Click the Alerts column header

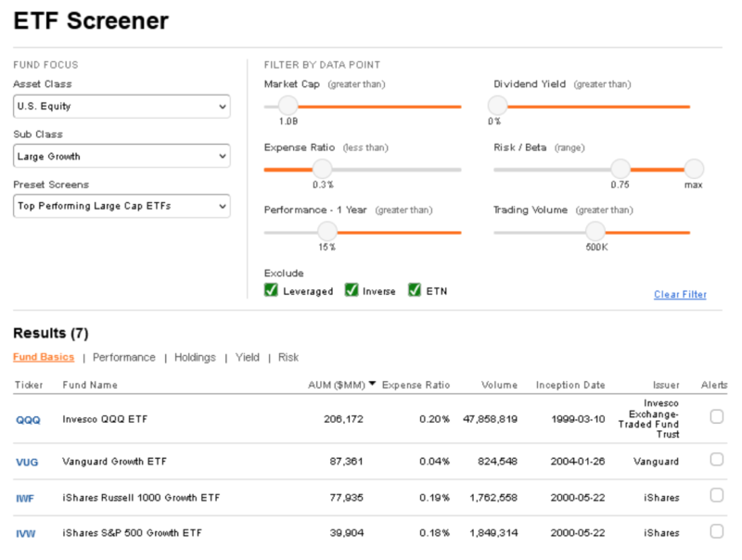coord(714,385)
